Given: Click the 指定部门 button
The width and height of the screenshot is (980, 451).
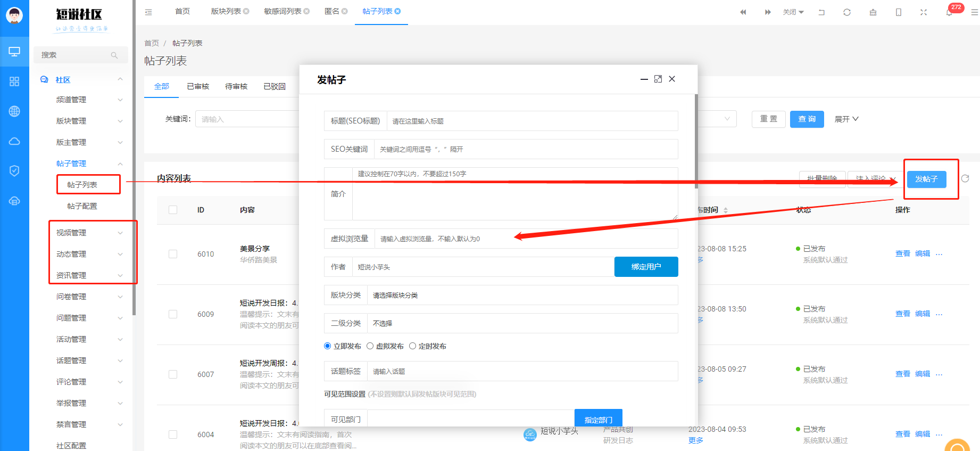Looking at the screenshot, I should click(599, 418).
